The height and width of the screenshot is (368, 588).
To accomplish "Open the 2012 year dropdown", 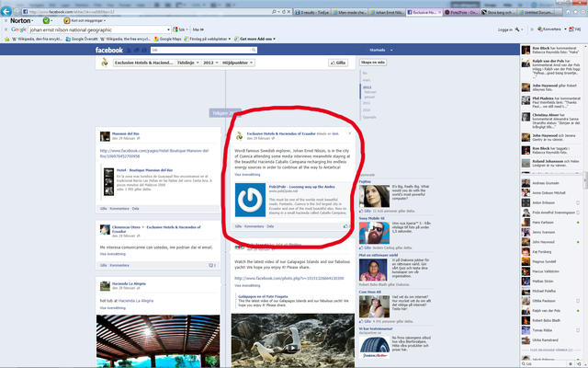I will 210,63.
